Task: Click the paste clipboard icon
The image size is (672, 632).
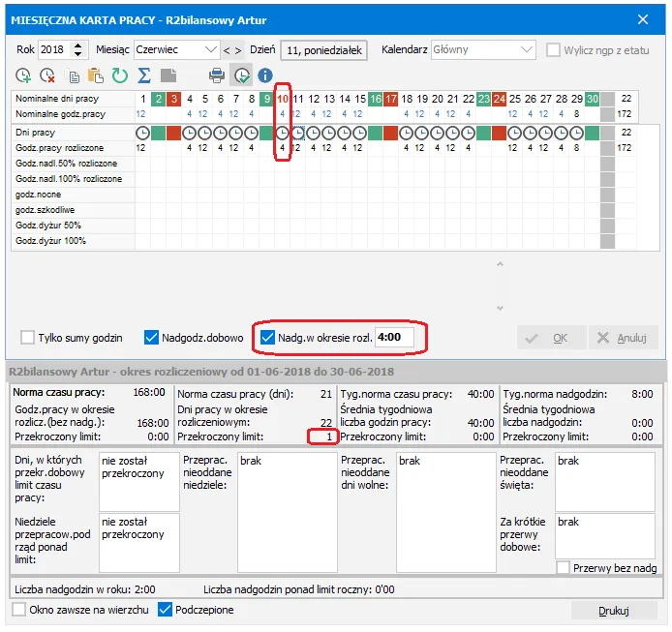Action: 96,75
